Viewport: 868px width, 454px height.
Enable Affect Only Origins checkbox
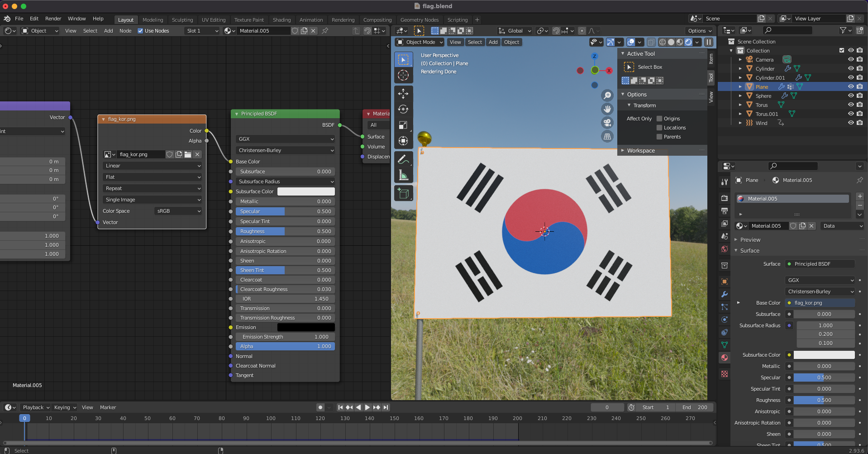(x=659, y=119)
